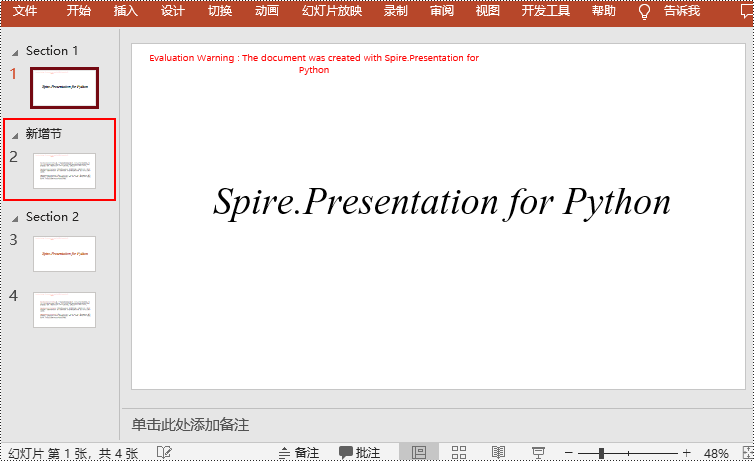The width and height of the screenshot is (754, 461).
Task: Open the 切换 transitions tab
Action: coord(220,11)
